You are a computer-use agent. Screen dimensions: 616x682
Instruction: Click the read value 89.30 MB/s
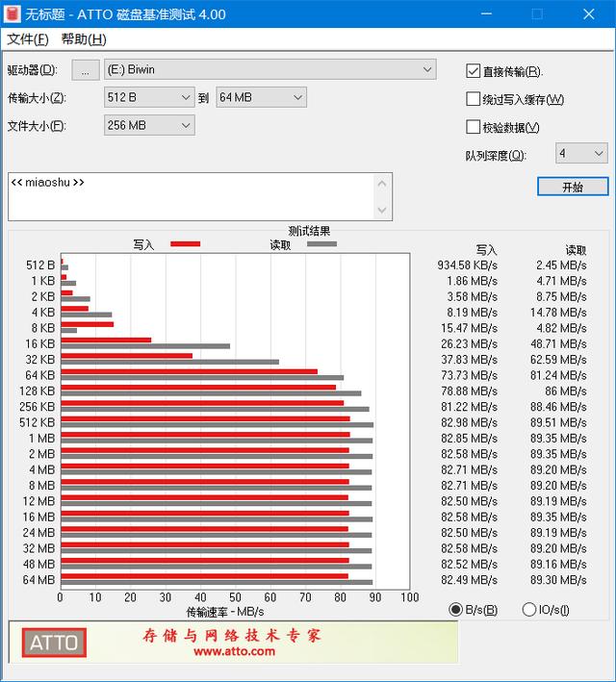(558, 580)
